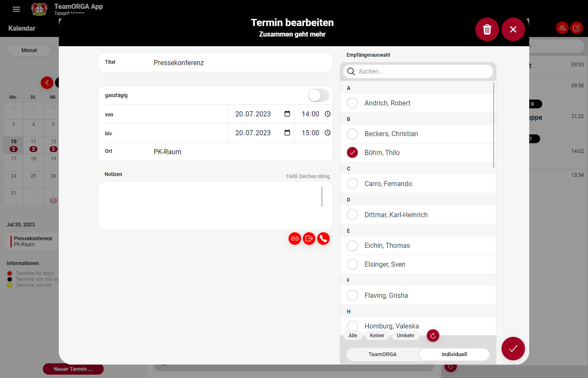Image resolution: width=588 pixels, height=378 pixels.
Task: Click the red link icon below notes
Action: click(295, 239)
